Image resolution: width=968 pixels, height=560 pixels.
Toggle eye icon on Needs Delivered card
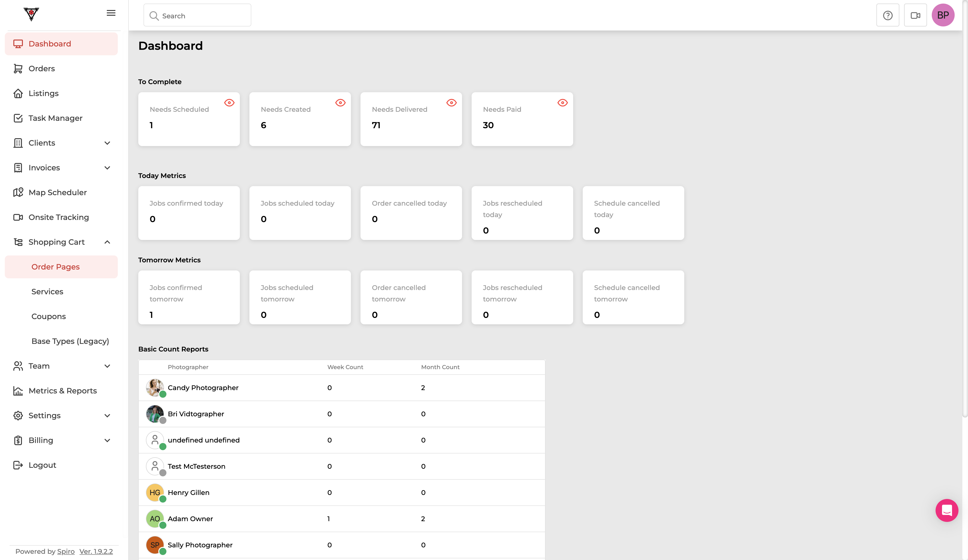point(451,102)
